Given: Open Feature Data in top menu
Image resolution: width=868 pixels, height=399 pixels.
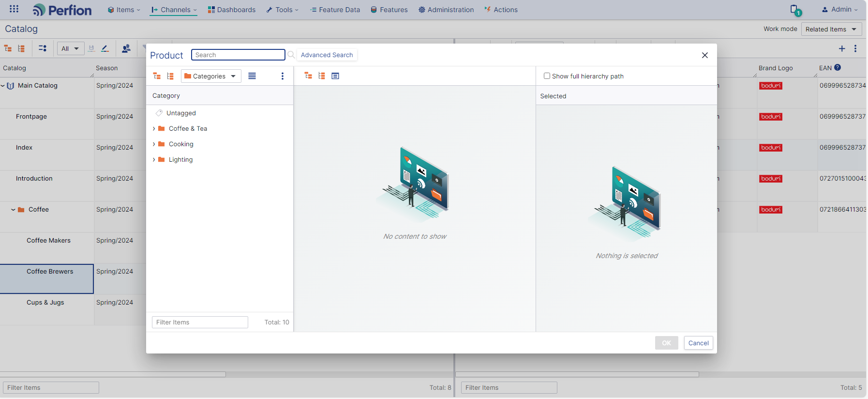Looking at the screenshot, I should (x=335, y=10).
